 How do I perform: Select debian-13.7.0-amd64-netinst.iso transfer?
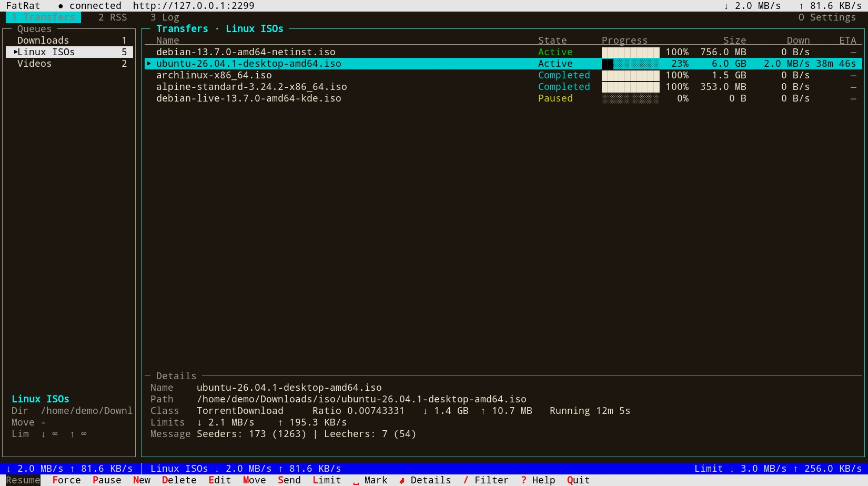tap(503, 52)
